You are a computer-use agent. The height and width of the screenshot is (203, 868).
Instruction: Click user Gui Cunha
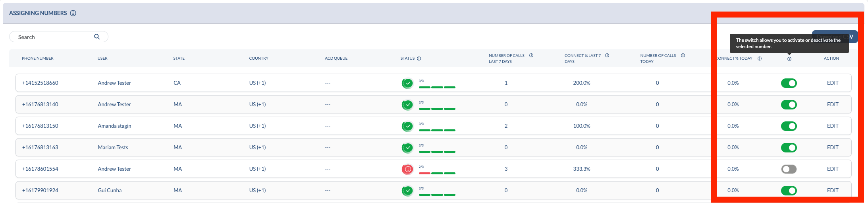point(110,190)
